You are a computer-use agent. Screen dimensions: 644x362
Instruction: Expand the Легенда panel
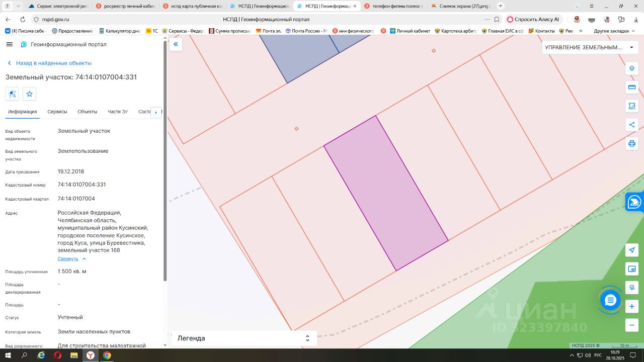point(245,338)
